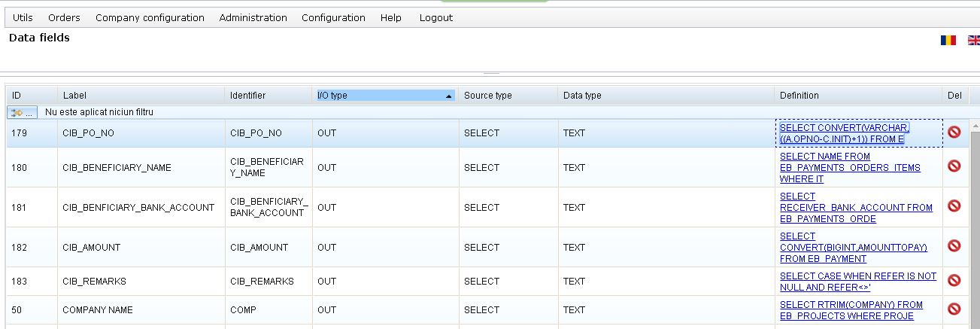Open the Orders menu

64,17
